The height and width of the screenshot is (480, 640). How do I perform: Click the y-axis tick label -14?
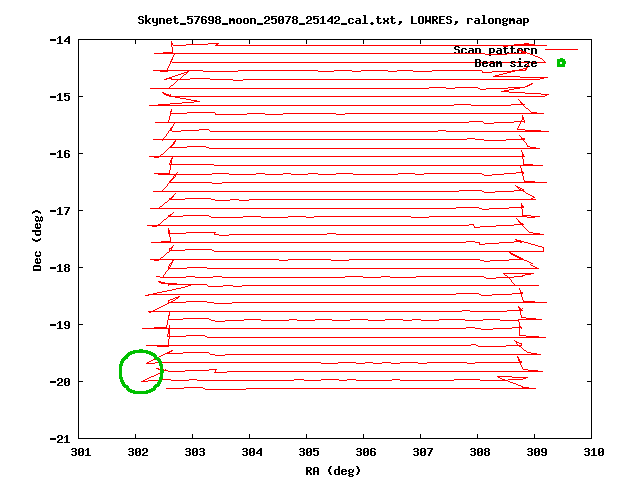click(x=60, y=40)
